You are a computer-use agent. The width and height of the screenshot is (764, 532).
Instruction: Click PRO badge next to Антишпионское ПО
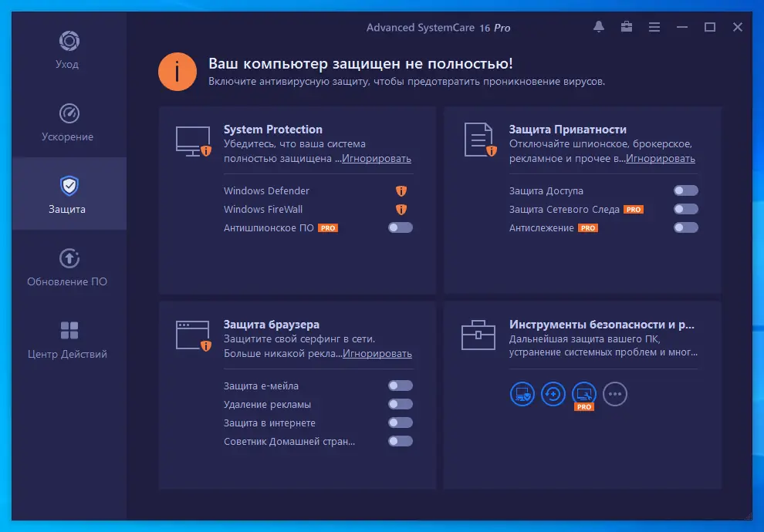click(328, 227)
